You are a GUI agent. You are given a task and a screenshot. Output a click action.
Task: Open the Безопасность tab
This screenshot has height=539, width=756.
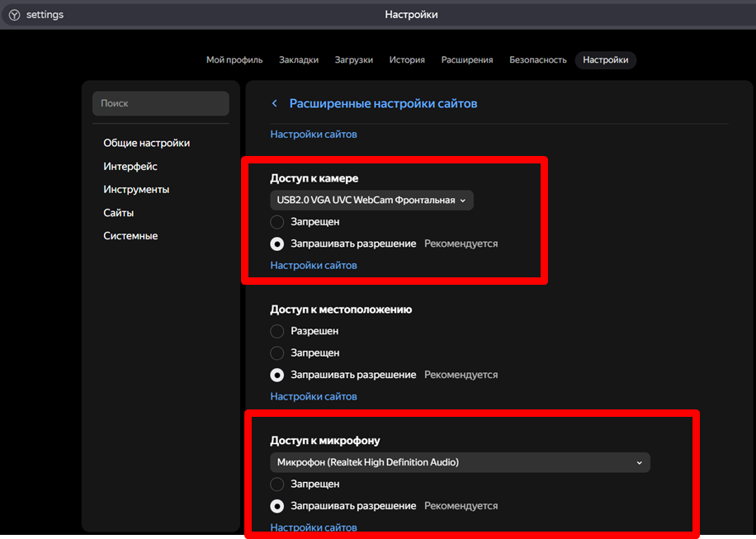537,60
